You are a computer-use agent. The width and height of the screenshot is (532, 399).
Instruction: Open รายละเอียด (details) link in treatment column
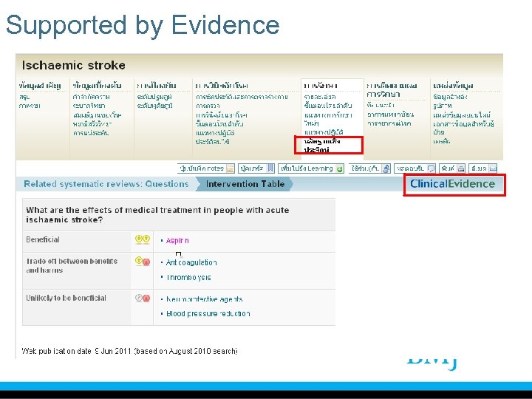320,97
